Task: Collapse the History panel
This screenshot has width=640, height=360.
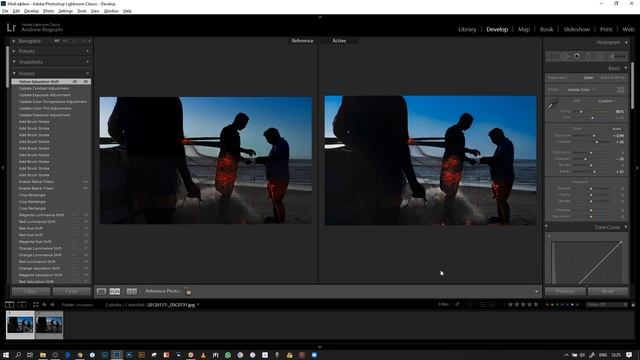Action: coord(14,73)
